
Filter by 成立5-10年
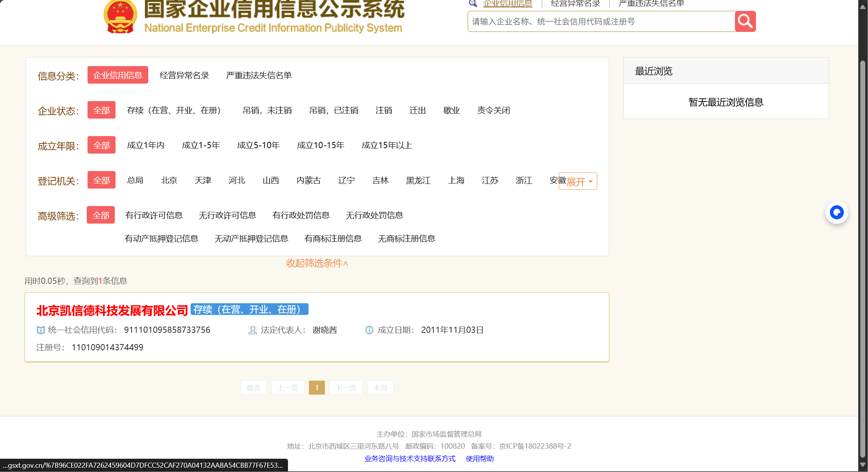pos(258,145)
